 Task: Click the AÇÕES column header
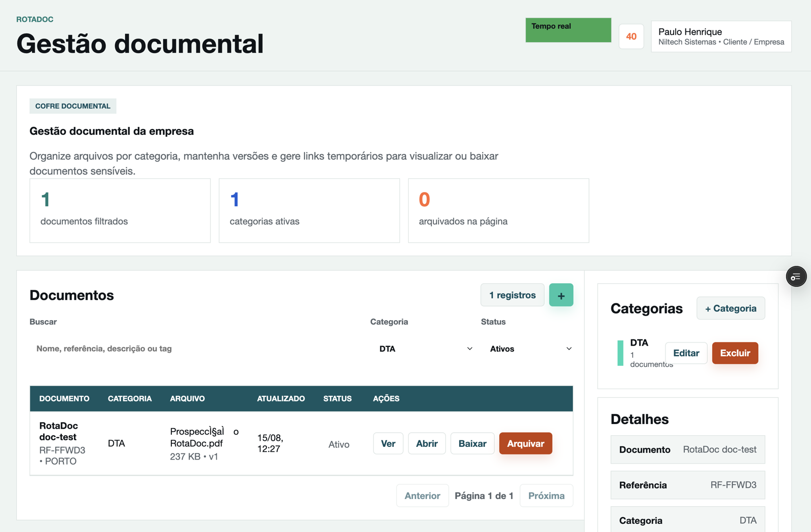pos(386,399)
